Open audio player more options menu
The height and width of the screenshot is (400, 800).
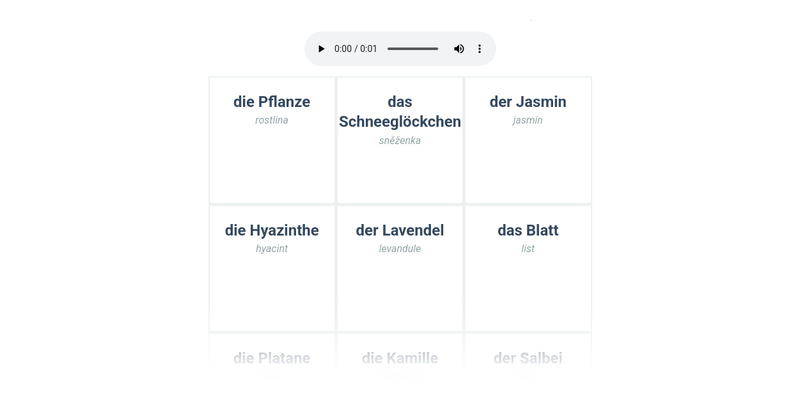[x=480, y=49]
